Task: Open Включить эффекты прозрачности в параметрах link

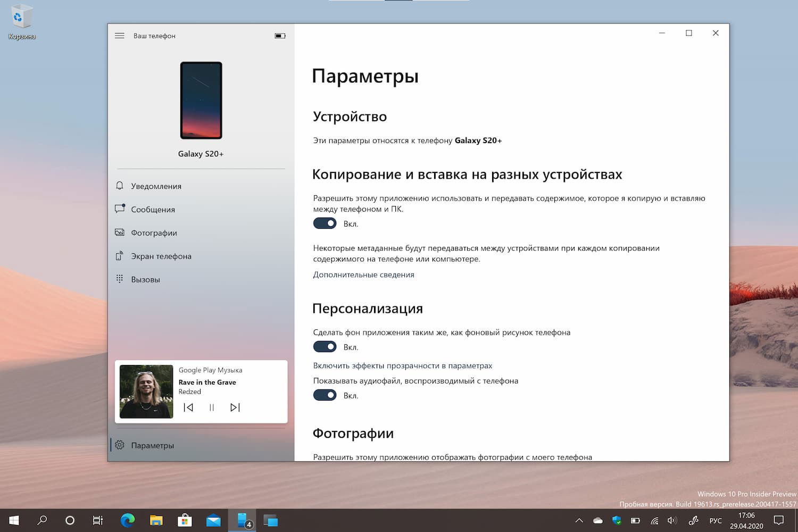Action: tap(403, 365)
